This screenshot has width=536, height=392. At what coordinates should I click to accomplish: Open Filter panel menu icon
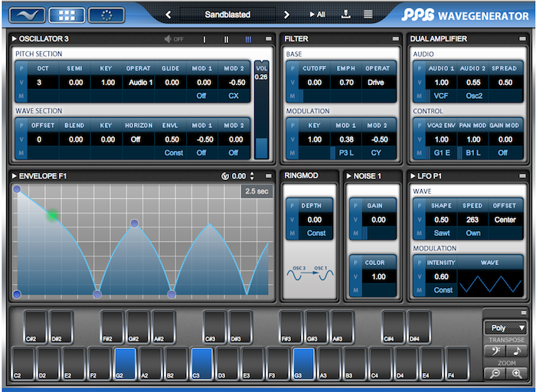click(x=396, y=39)
